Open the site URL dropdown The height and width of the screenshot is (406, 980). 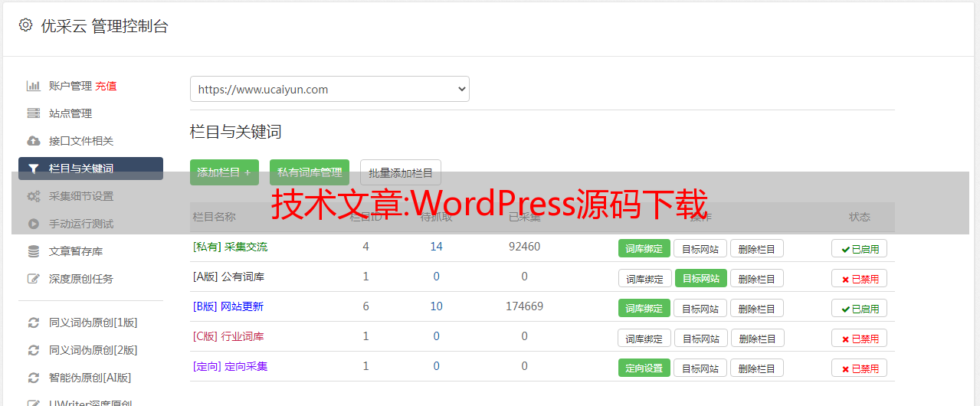pyautogui.click(x=329, y=89)
